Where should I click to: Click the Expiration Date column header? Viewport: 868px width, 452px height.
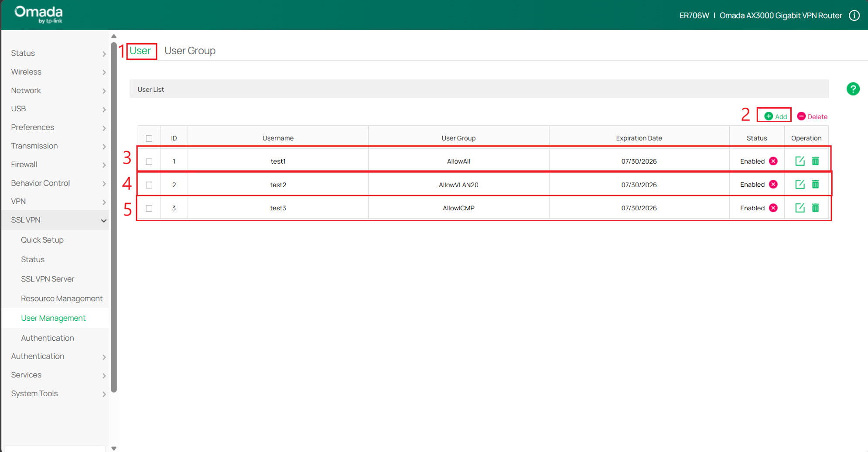coord(639,138)
